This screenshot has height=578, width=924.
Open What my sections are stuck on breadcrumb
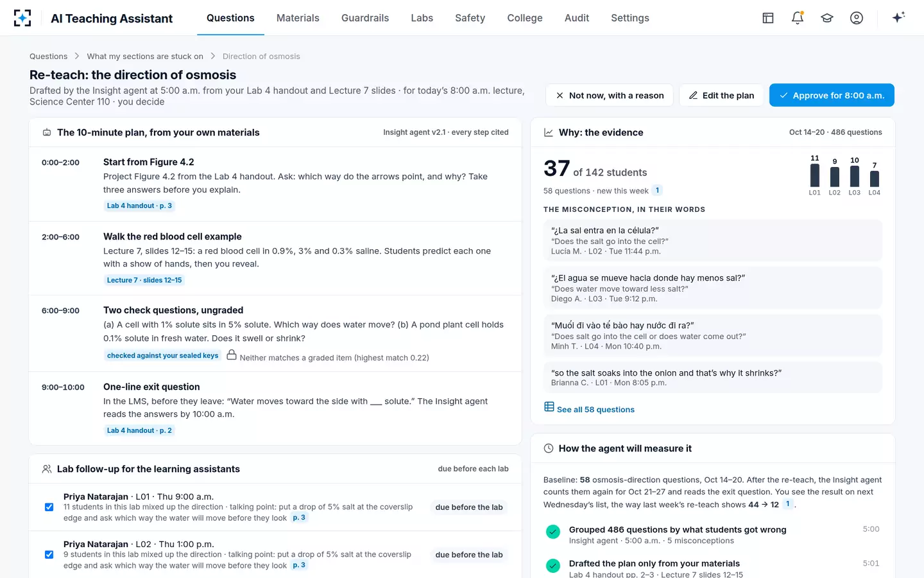tap(145, 57)
